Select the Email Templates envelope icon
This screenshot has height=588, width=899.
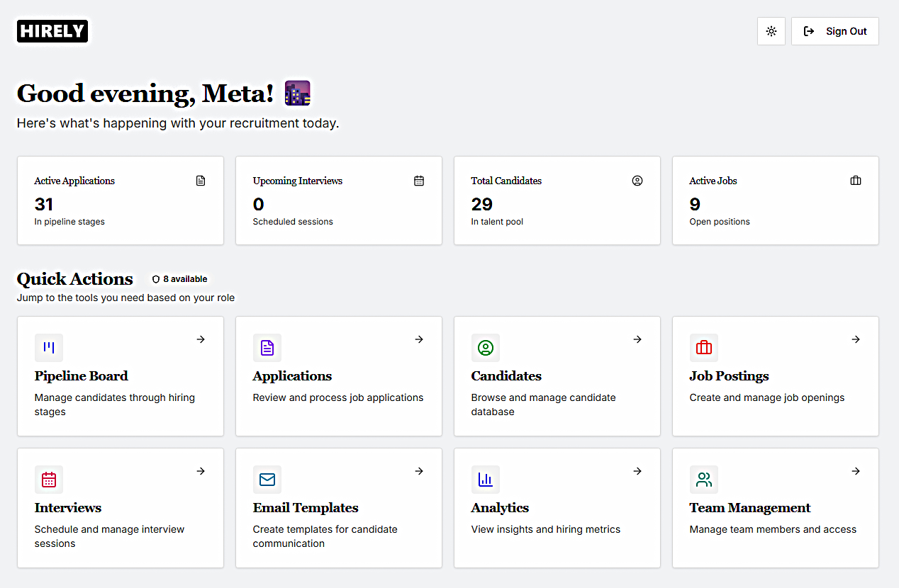tap(267, 480)
